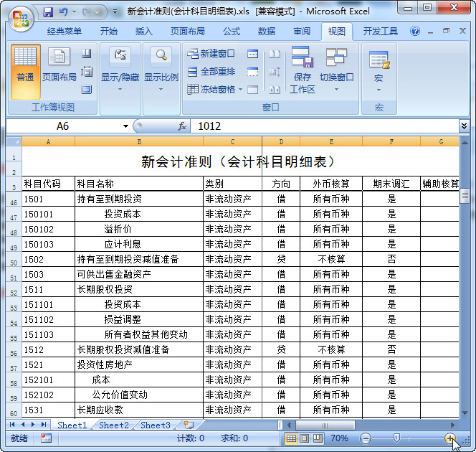The width and height of the screenshot is (476, 452).
Task: Switch to Sheet1 tab
Action: 72,425
